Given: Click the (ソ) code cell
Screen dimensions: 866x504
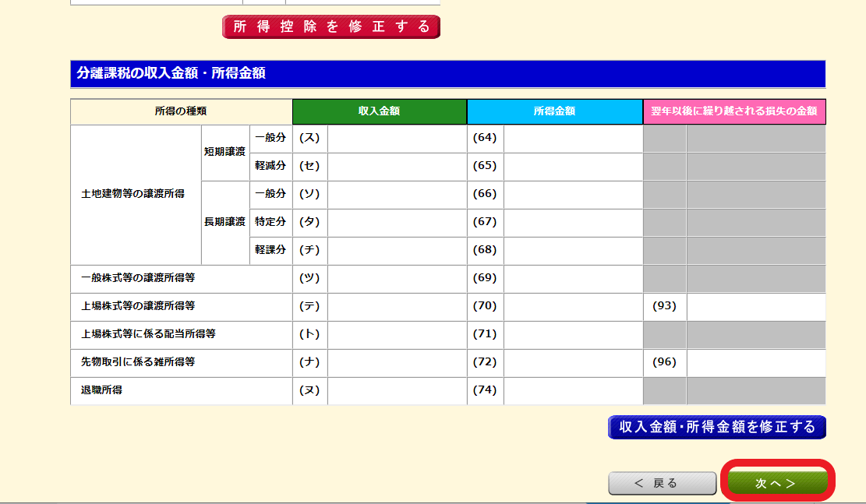Looking at the screenshot, I should point(309,194).
